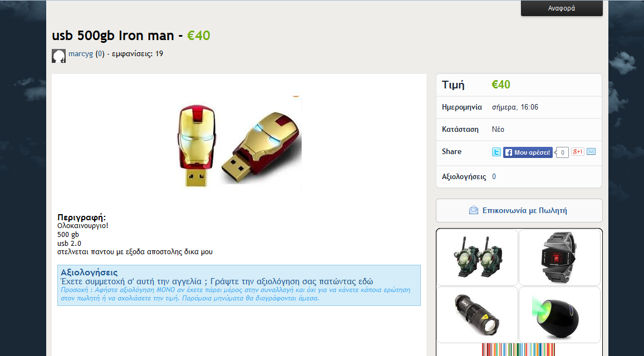The width and height of the screenshot is (644, 356).
Task: Open the marcyg seller profile link
Action: pos(81,54)
